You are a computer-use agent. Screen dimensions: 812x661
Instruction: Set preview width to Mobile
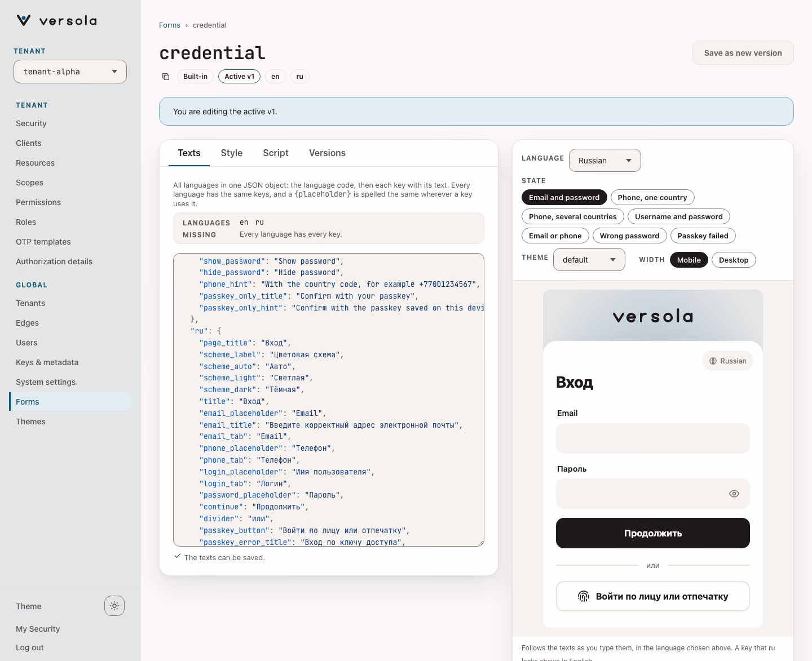coord(689,260)
